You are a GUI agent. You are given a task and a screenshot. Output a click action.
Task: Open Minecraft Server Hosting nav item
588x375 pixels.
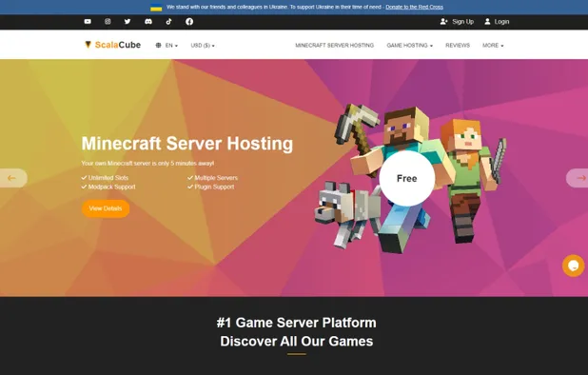click(335, 46)
